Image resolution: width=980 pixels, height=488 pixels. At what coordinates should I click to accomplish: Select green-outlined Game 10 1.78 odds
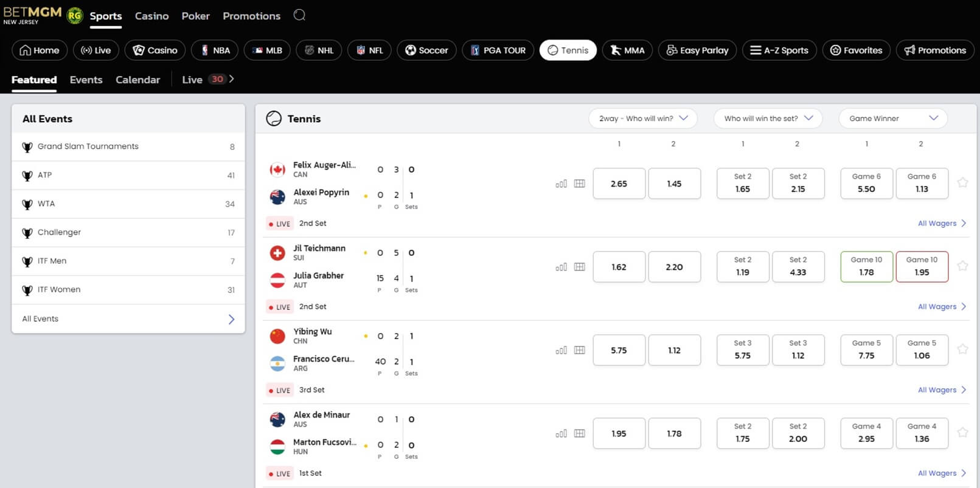[866, 267]
